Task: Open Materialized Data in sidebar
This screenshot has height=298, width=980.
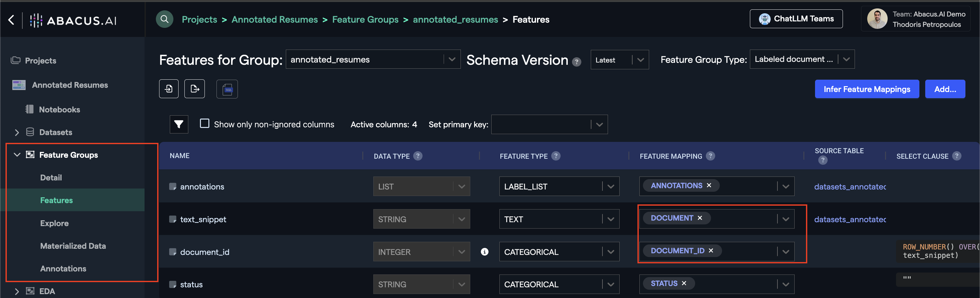Action: (73, 246)
